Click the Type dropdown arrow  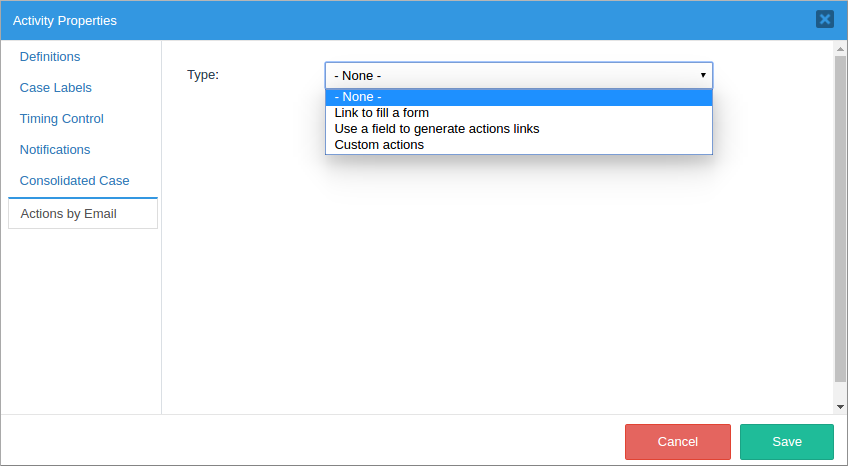(703, 75)
